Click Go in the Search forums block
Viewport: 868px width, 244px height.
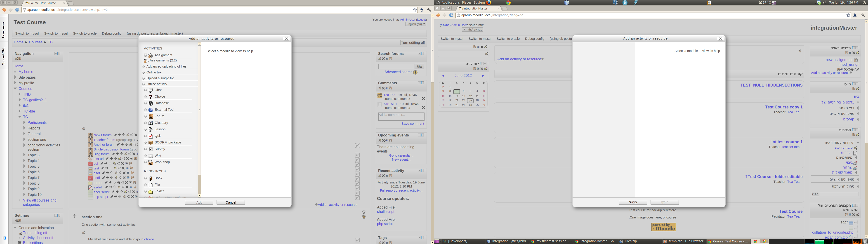[420, 67]
